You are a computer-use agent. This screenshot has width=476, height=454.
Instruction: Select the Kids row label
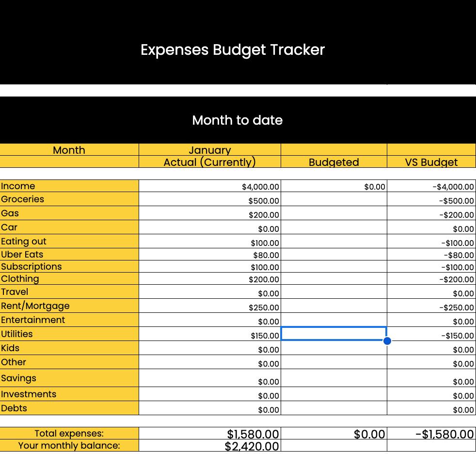(69, 348)
